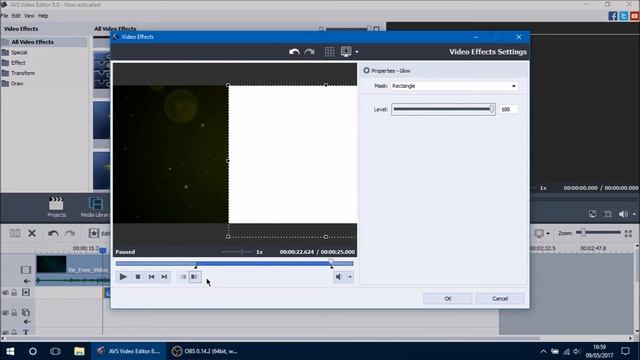
Task: Open preview monitor dropdown arrow
Action: click(x=357, y=52)
